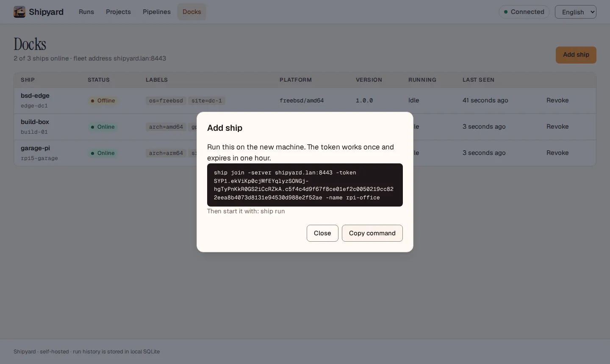
Task: Click the garage-pi ship name
Action: tap(35, 148)
